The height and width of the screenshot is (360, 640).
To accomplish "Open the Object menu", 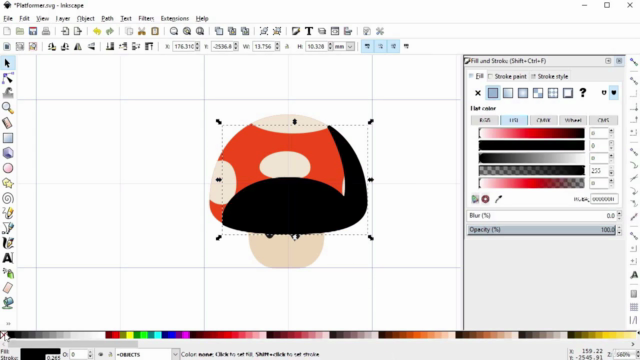I will pyautogui.click(x=85, y=18).
